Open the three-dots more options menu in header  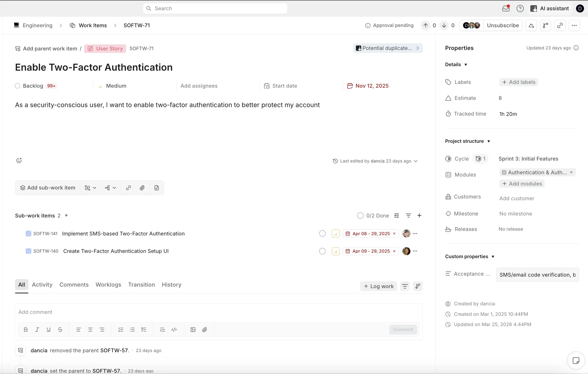(574, 25)
